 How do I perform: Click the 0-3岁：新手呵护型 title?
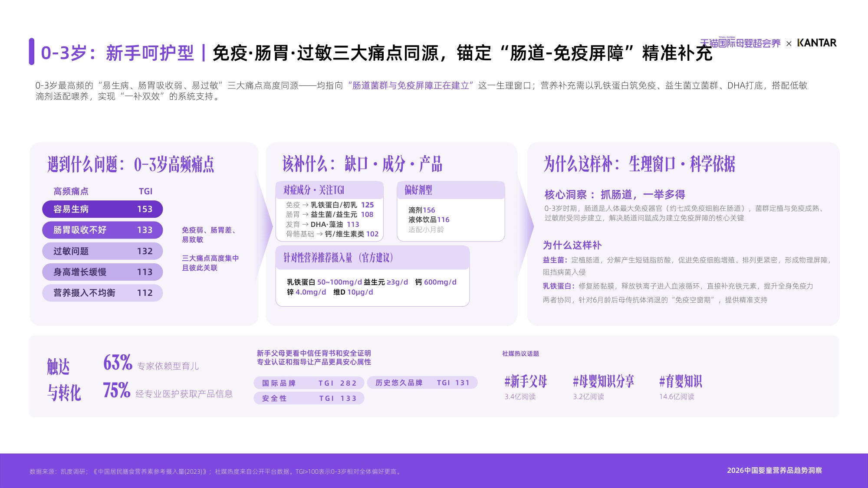(117, 53)
